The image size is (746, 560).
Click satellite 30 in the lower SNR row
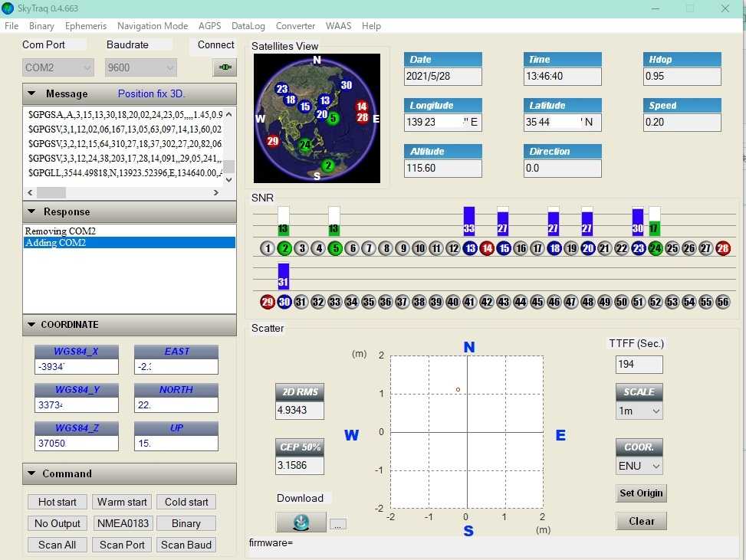284,302
